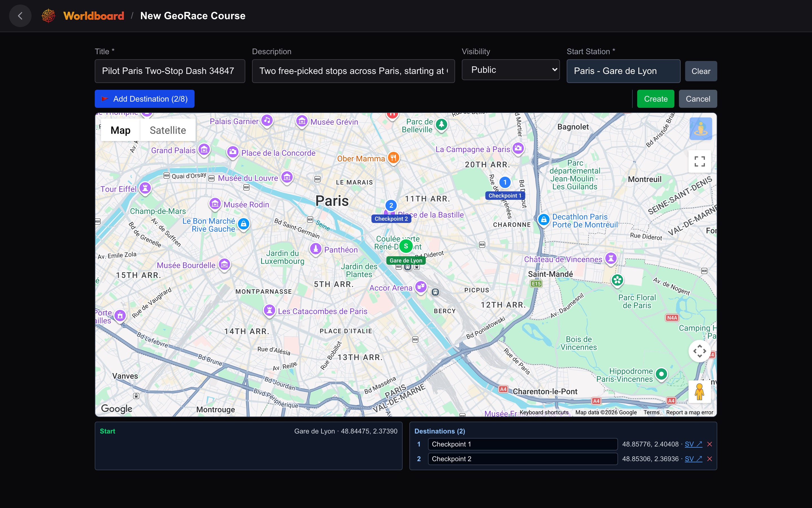Click Place de la Concorde pin

[233, 152]
